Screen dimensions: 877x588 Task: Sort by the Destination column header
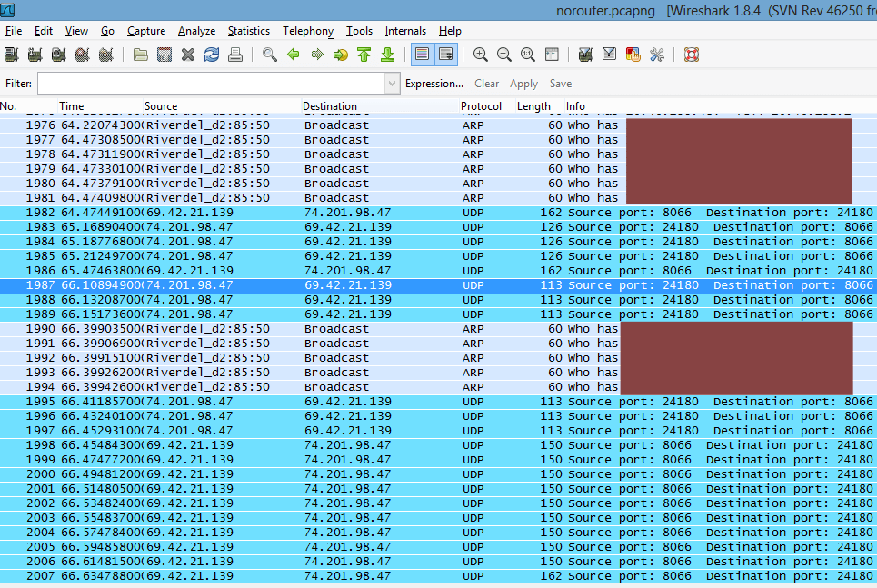click(x=379, y=105)
